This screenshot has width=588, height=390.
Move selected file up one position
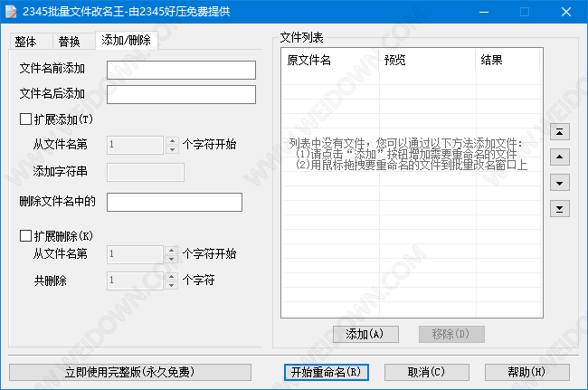[x=559, y=157]
